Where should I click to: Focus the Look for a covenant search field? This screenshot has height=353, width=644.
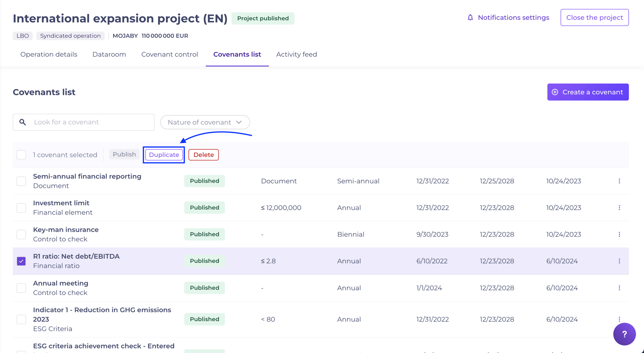click(x=90, y=122)
